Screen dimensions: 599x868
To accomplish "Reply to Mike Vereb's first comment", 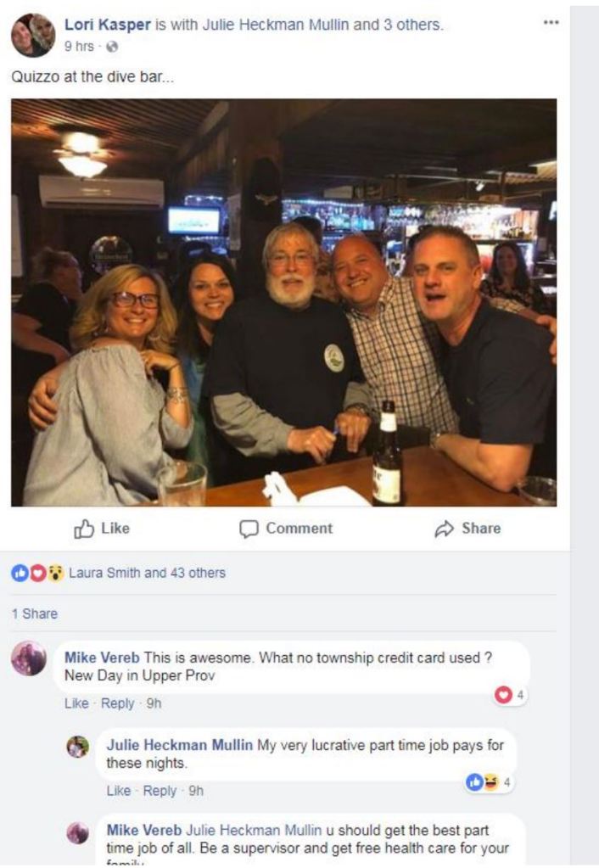I will 117,703.
